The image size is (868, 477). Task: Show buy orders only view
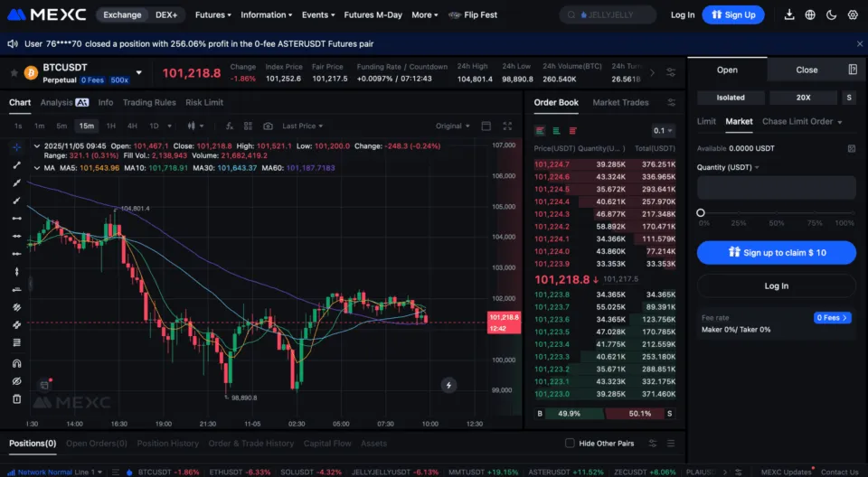(x=556, y=131)
